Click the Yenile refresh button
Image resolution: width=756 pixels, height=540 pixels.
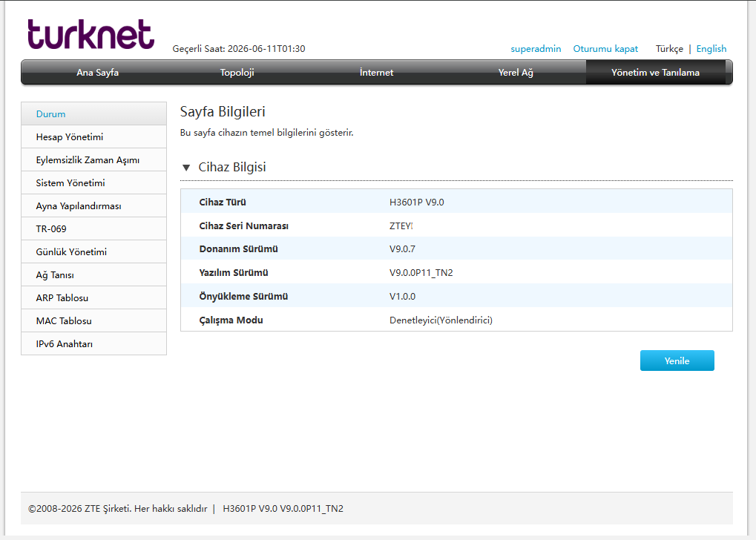tap(677, 360)
